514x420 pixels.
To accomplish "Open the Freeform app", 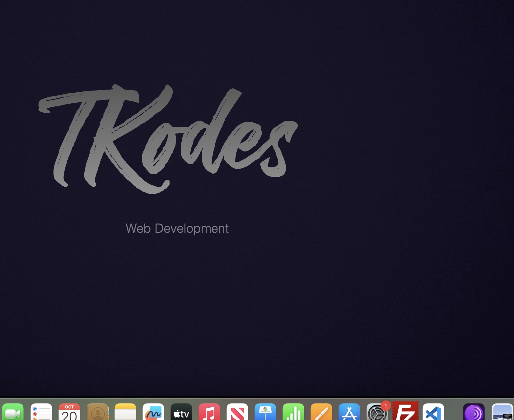I will click(x=153, y=412).
